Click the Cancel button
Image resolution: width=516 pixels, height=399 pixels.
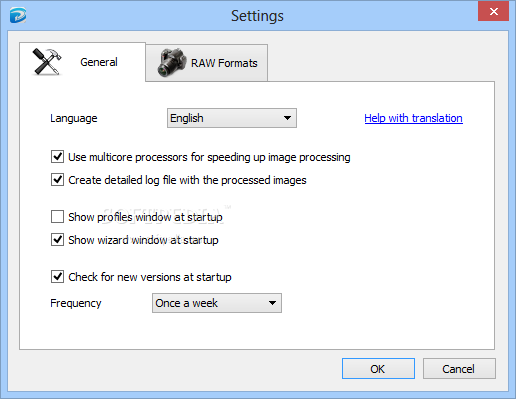[459, 369]
